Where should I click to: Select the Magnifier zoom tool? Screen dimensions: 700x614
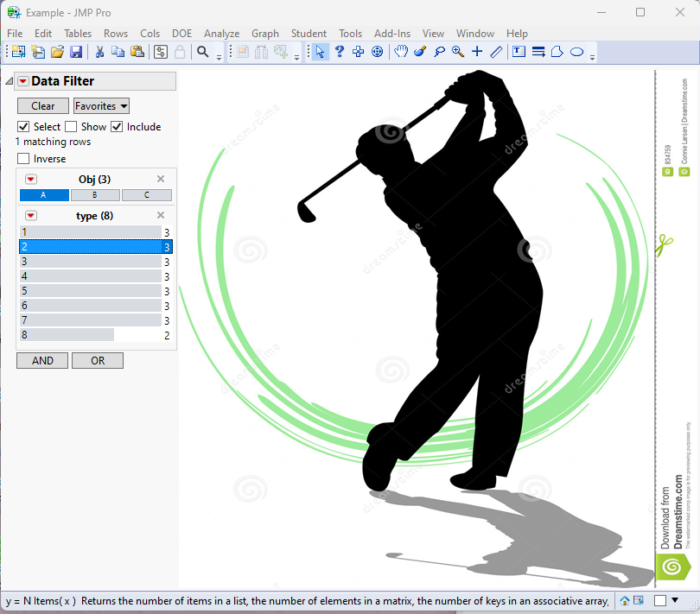pyautogui.click(x=458, y=52)
